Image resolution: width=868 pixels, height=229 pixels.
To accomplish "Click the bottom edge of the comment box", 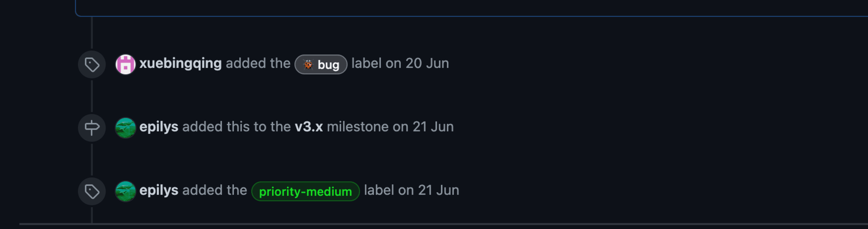I will 472,16.
